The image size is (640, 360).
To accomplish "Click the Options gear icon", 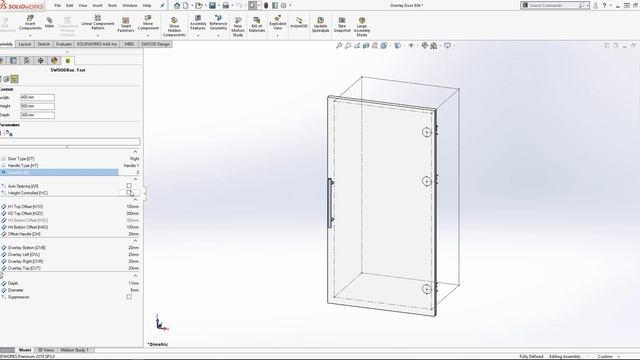I will point(284,5).
